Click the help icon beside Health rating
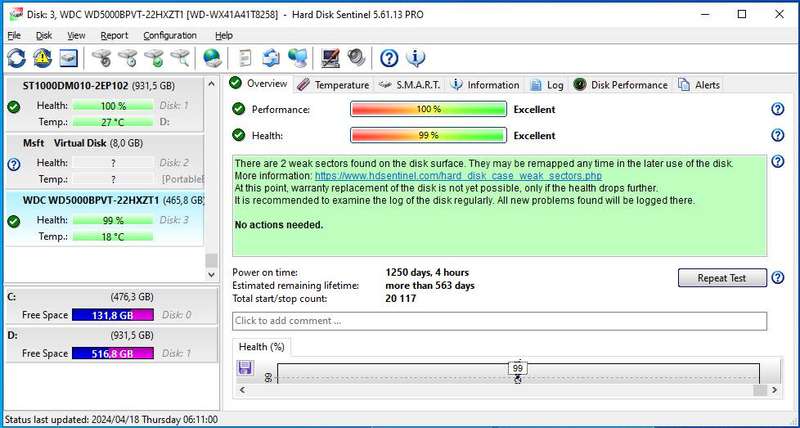 coord(778,135)
